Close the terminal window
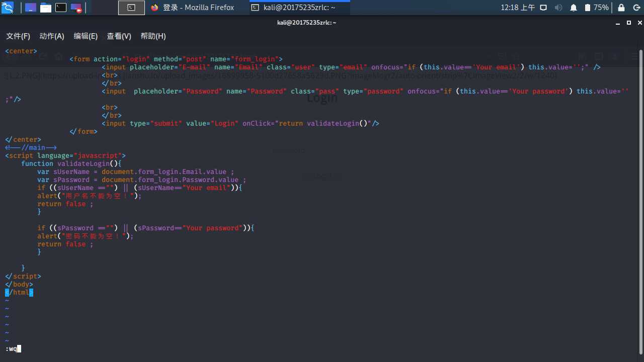Screen dimensions: 644x362 click(639, 23)
